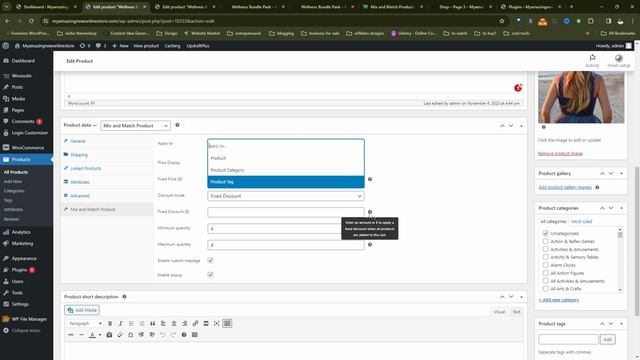Apply blockquote formatting
This screenshot has width=640, height=360.
(x=153, y=323)
